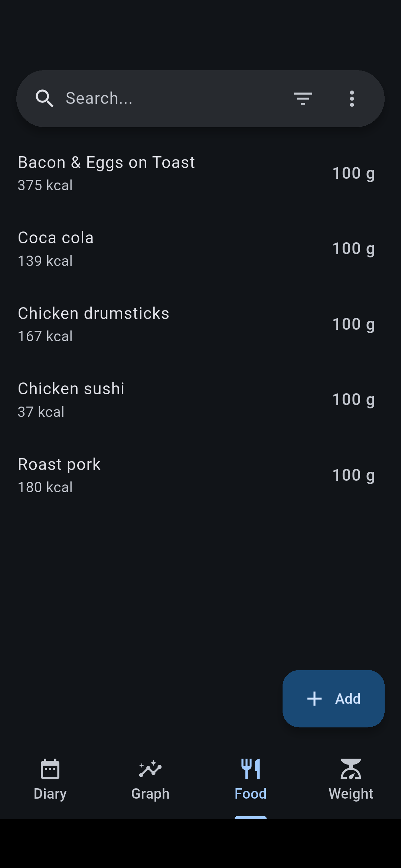Screen dimensions: 401x868
Task: Tap the Diary calendar icon
Action: point(50,769)
